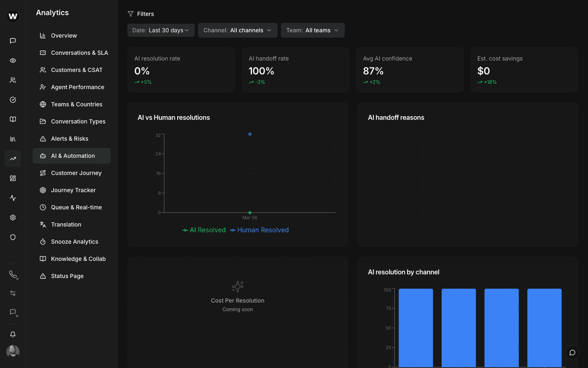Open the Date Last 30 days dropdown

161,30
